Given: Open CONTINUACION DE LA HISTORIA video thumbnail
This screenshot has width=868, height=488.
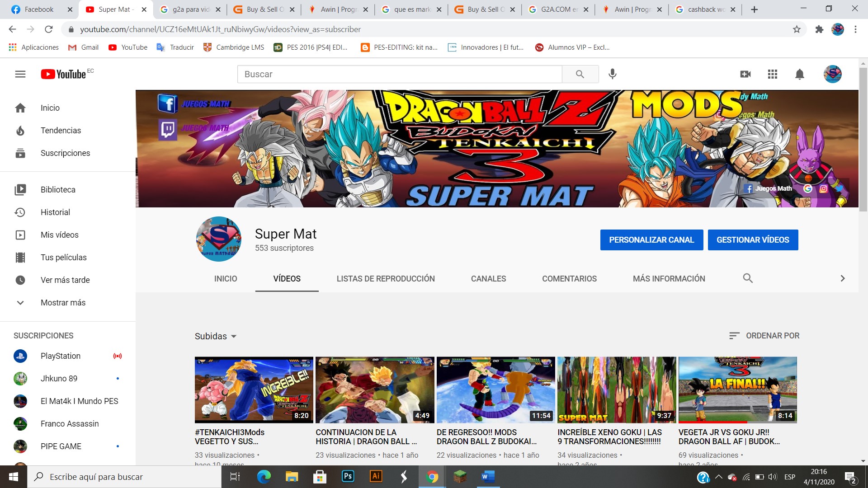Looking at the screenshot, I should pos(375,390).
